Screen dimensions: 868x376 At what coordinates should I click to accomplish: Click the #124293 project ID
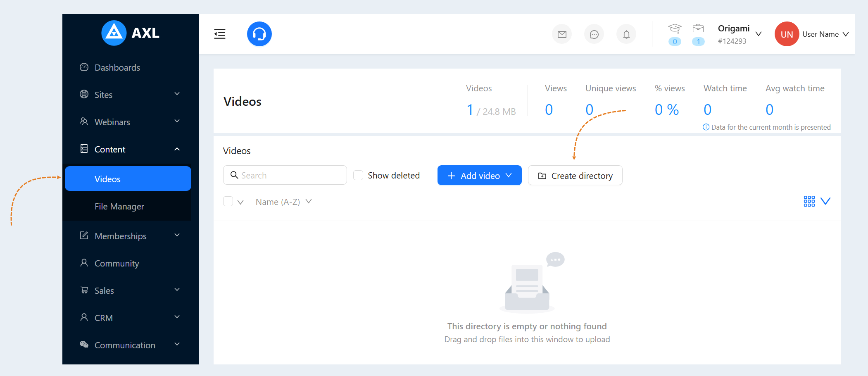[732, 41]
